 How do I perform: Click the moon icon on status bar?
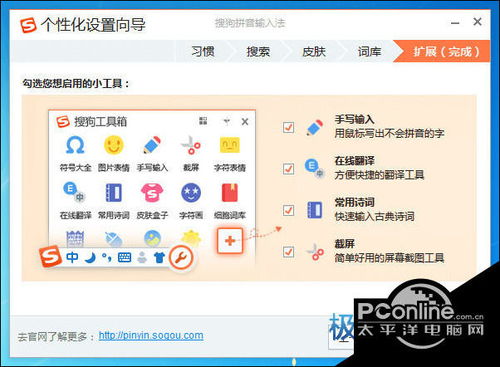90,257
